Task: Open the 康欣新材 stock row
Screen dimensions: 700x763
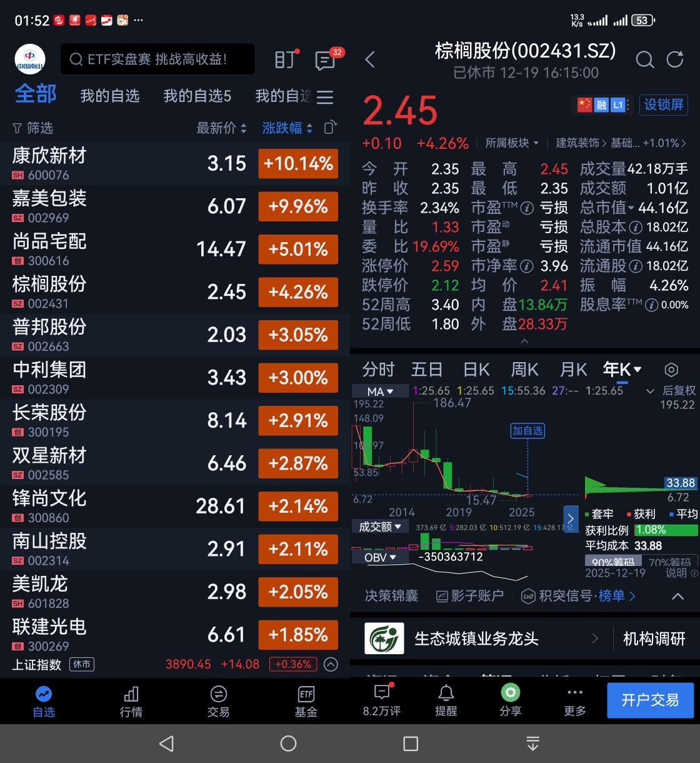Action: click(x=175, y=164)
